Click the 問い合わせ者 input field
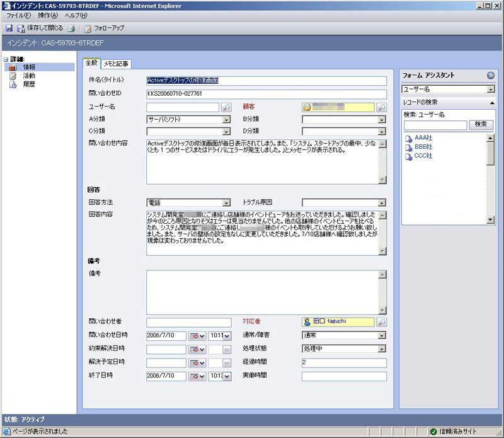The image size is (504, 438). (188, 322)
